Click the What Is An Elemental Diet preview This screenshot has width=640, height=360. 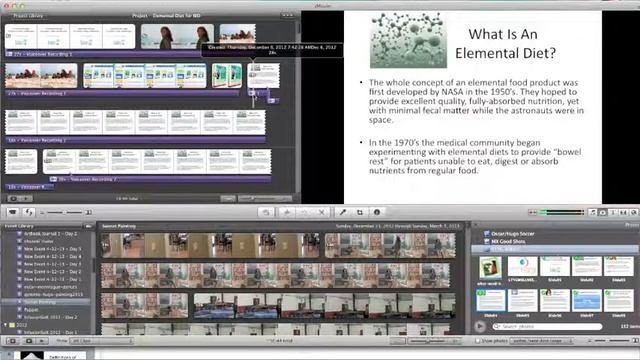tap(473, 107)
